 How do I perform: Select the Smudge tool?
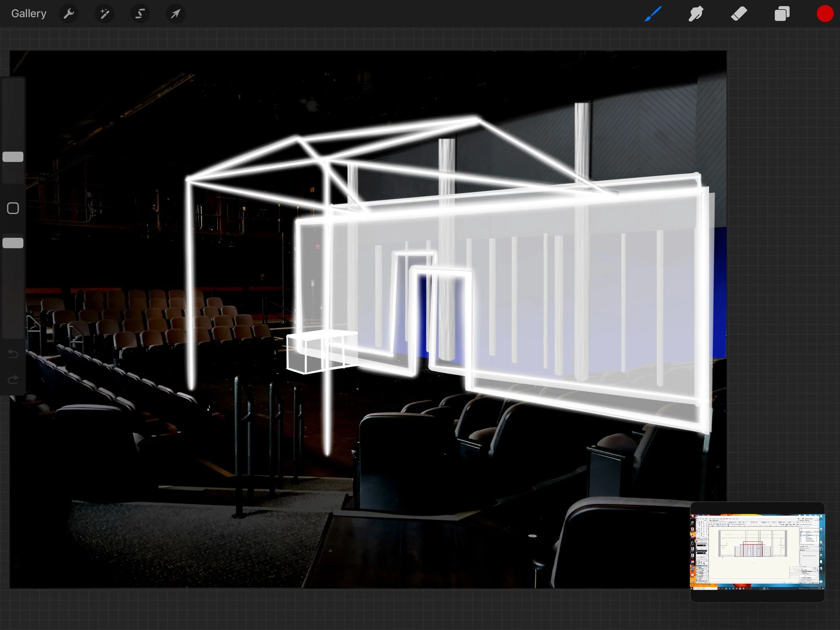tap(696, 14)
